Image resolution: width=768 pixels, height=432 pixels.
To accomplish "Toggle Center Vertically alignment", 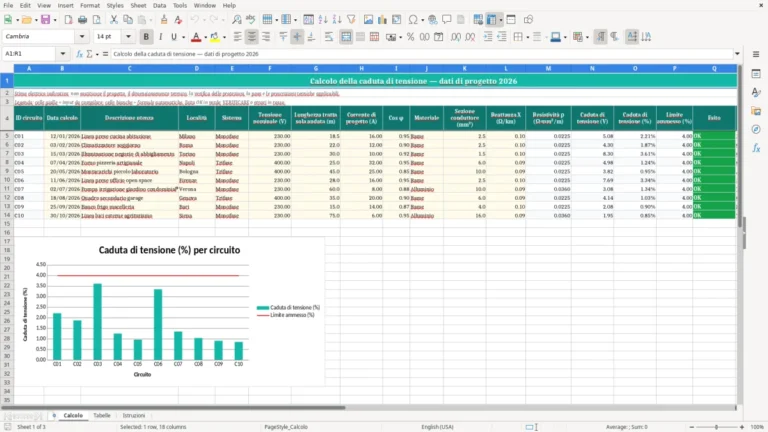I will (297, 37).
